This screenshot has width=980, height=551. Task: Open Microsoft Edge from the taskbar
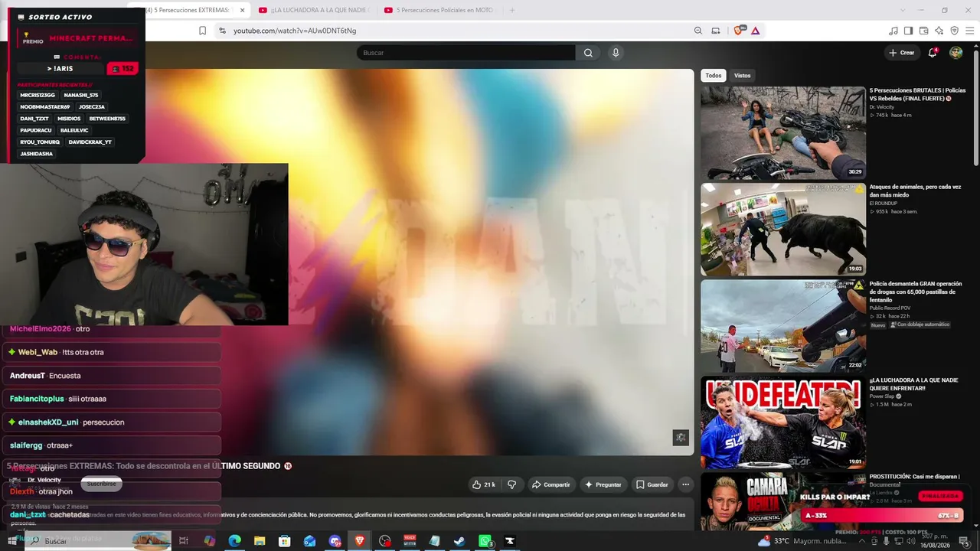pos(234,541)
